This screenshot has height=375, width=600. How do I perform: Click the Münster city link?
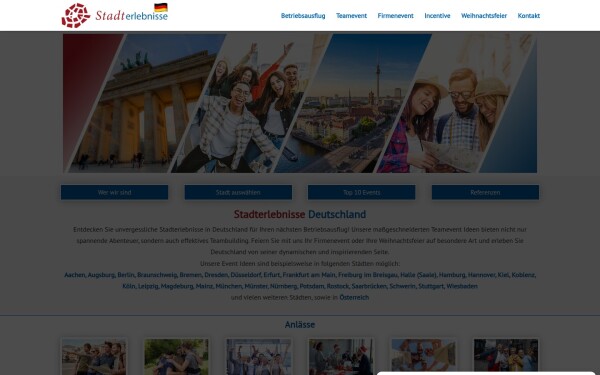[256, 286]
